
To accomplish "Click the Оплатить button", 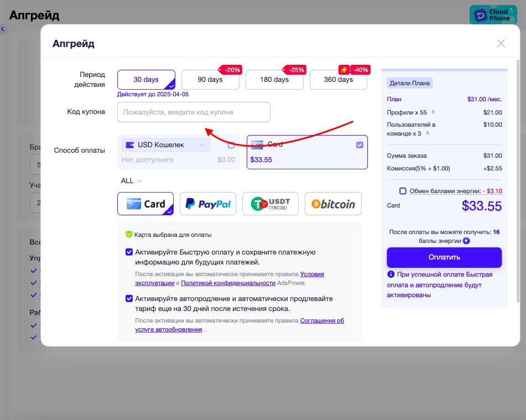I will 444,257.
